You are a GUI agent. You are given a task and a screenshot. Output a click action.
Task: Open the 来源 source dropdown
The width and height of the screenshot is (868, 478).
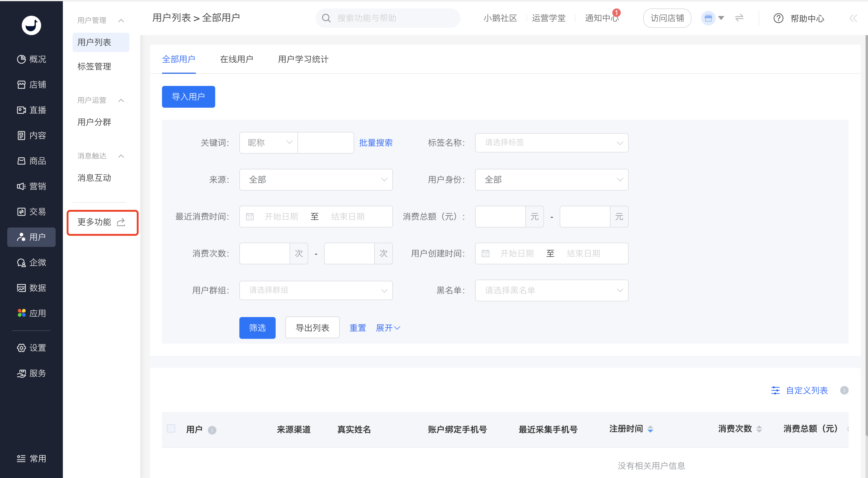(x=316, y=179)
